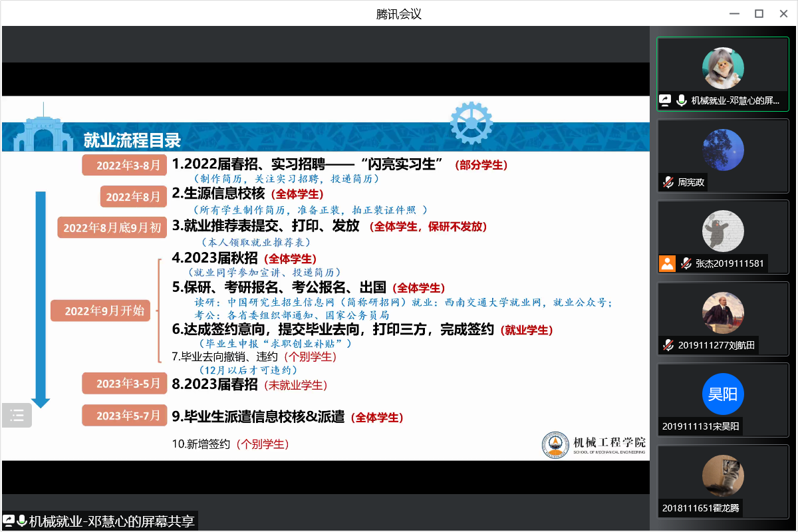Click item 3.就业推荐表提交、打印、发放

click(x=266, y=225)
